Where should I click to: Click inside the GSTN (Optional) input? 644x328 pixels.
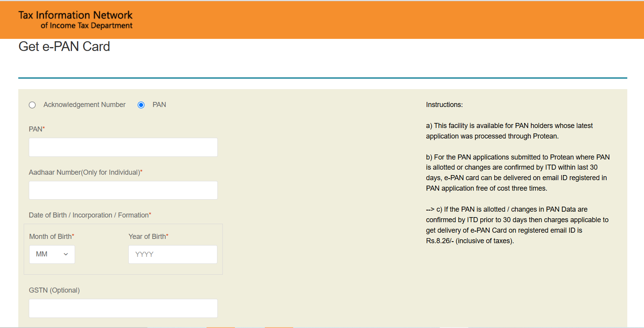(x=123, y=308)
